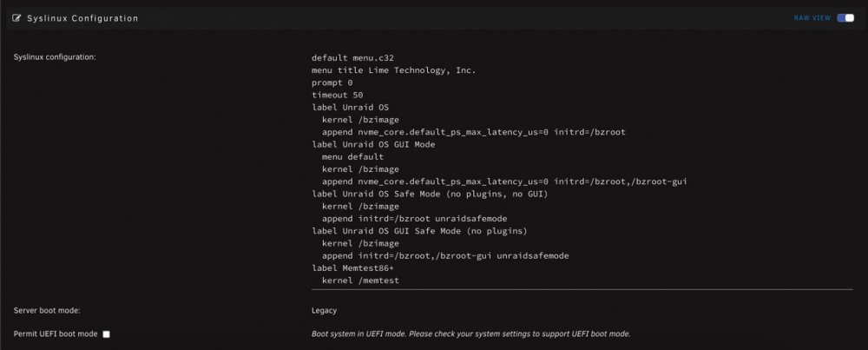Click the 'Syslinux configuration:' field label
Screen dimensions: 868x350
coord(55,57)
